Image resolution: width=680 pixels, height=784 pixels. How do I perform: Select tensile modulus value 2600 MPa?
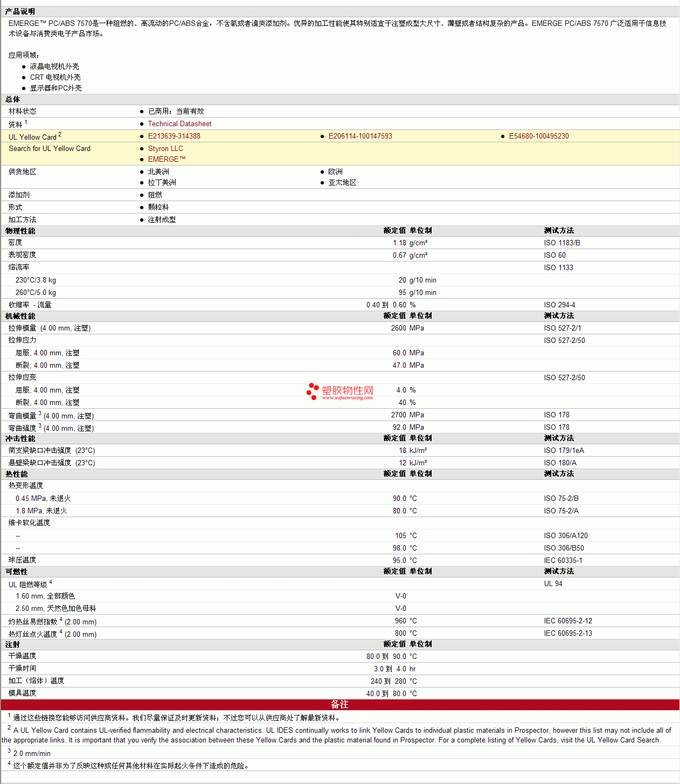(x=407, y=328)
